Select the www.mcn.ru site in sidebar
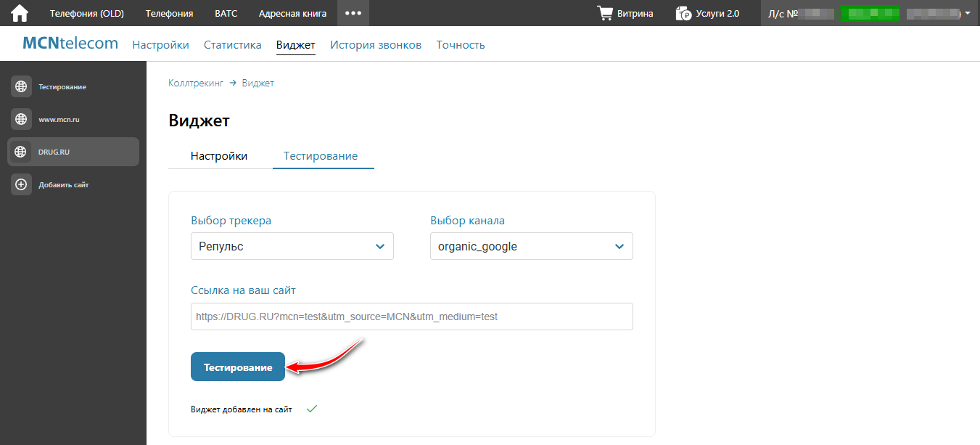The image size is (980, 445). click(73, 119)
